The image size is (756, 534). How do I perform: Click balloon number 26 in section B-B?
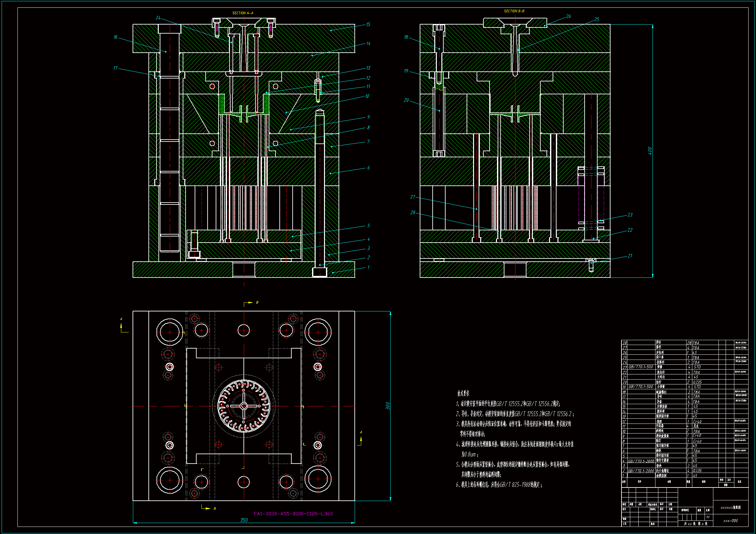(x=568, y=16)
